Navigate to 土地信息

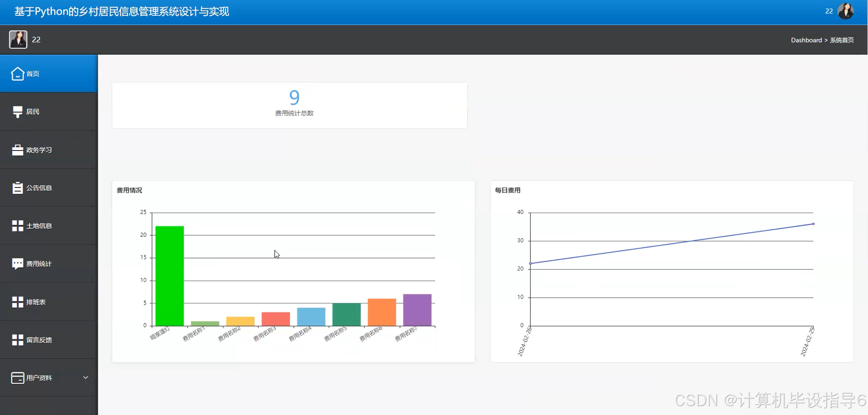[x=49, y=226]
